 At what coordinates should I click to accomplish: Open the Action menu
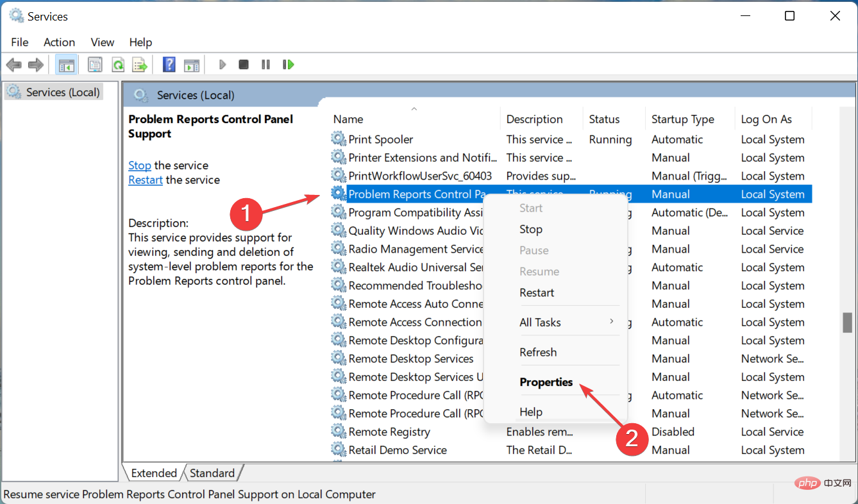[58, 42]
